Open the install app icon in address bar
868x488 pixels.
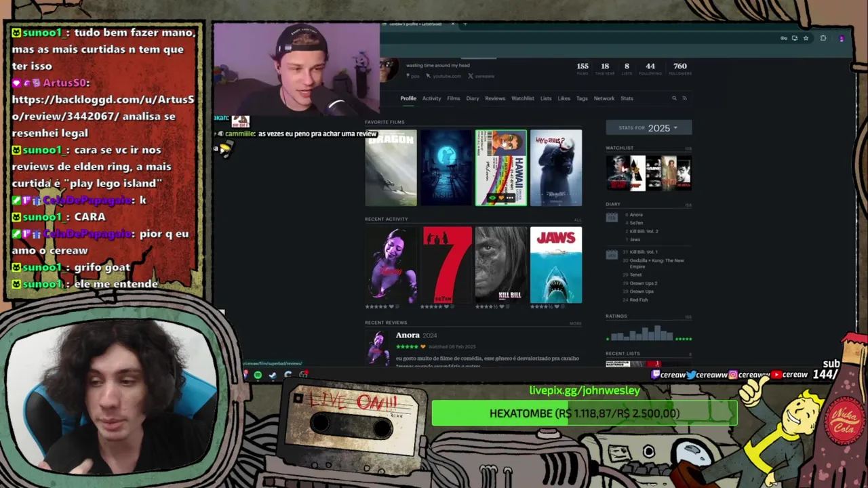pyautogui.click(x=795, y=38)
